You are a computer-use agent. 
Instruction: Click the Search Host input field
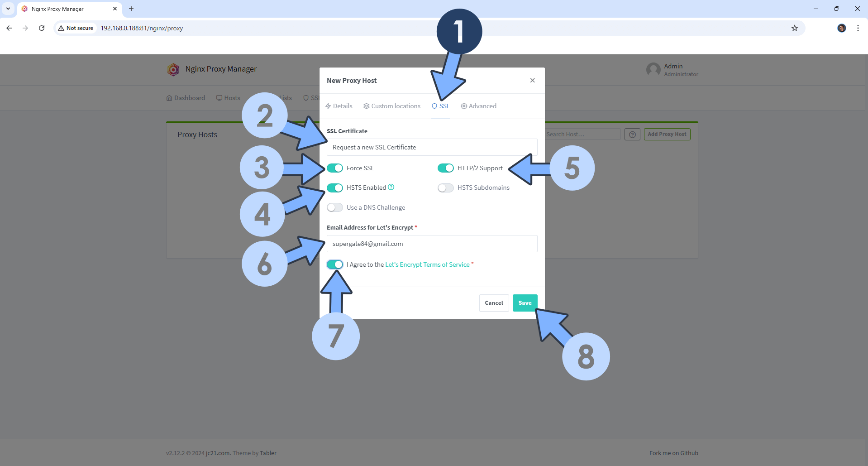coord(583,134)
